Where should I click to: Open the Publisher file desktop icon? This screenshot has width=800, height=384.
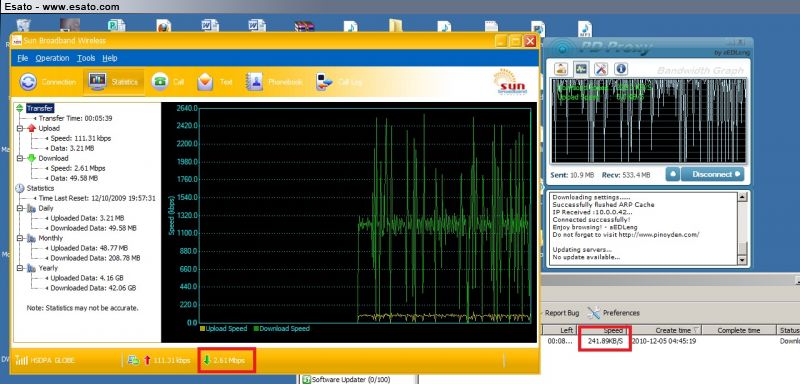[116, 25]
